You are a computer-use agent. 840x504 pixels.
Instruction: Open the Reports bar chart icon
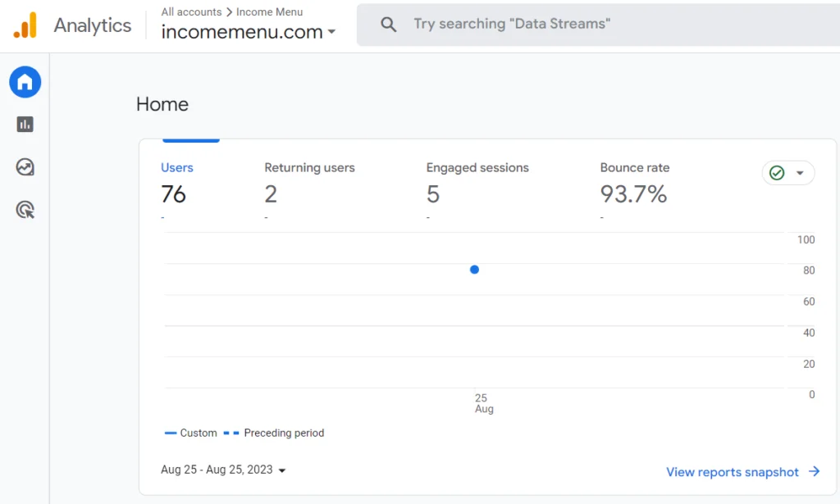tap(25, 124)
